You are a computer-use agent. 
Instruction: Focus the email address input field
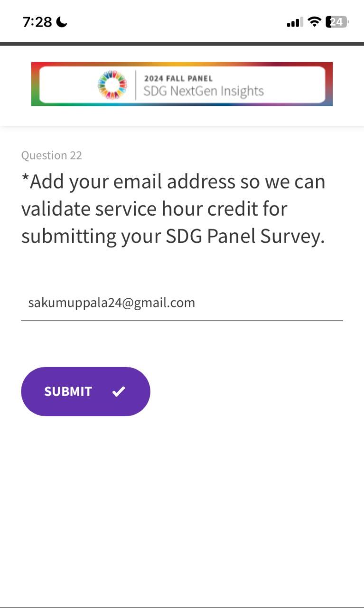point(182,303)
